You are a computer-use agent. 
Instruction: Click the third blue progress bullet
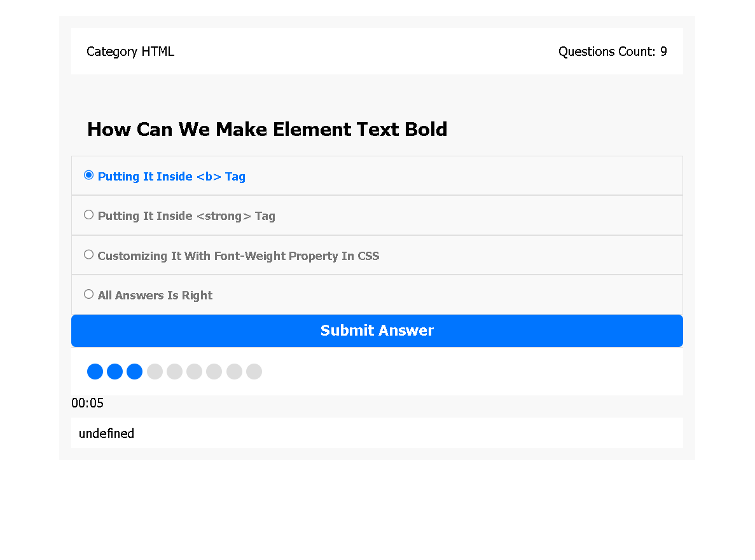(x=134, y=371)
